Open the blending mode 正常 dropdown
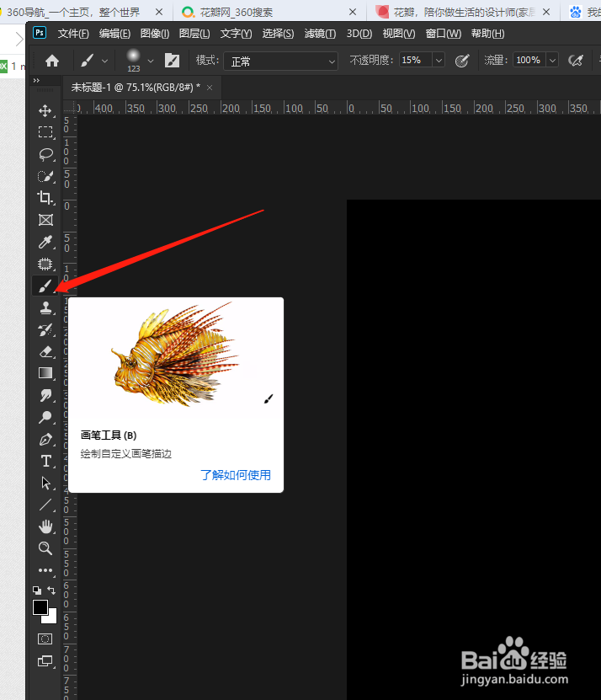 (x=280, y=61)
